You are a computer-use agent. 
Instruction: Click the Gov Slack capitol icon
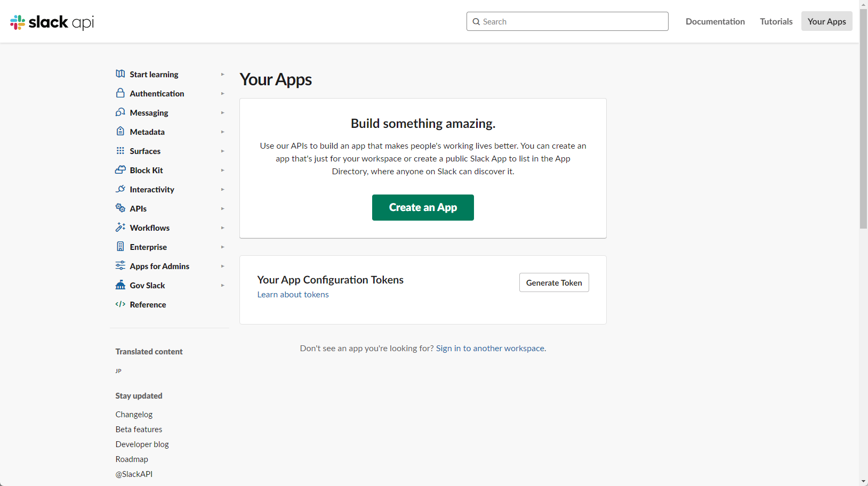tap(120, 285)
